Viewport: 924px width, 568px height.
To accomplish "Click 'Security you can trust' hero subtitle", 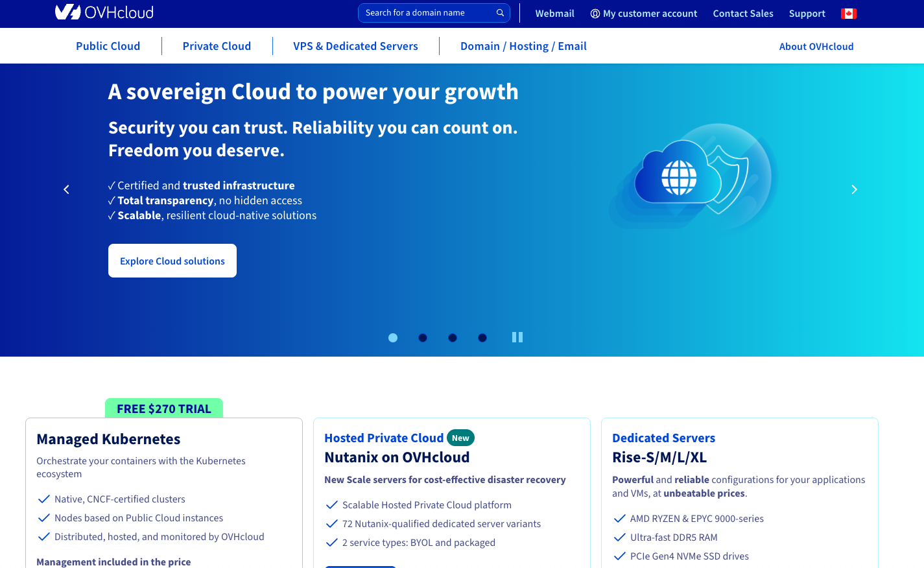I will pos(313,139).
